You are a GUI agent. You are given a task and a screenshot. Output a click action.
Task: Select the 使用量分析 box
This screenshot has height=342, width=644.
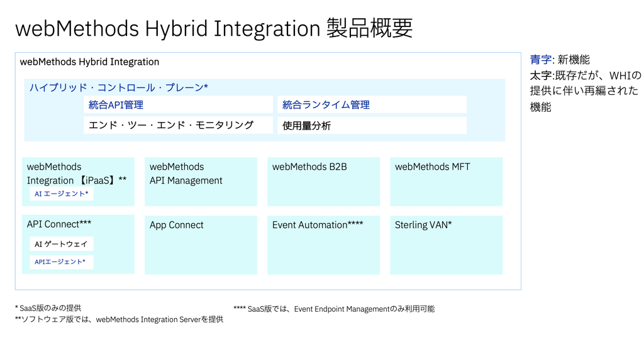coord(372,125)
